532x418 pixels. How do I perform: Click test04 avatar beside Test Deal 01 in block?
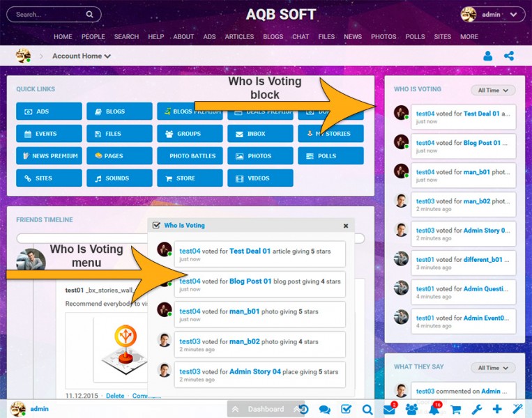pos(401,113)
